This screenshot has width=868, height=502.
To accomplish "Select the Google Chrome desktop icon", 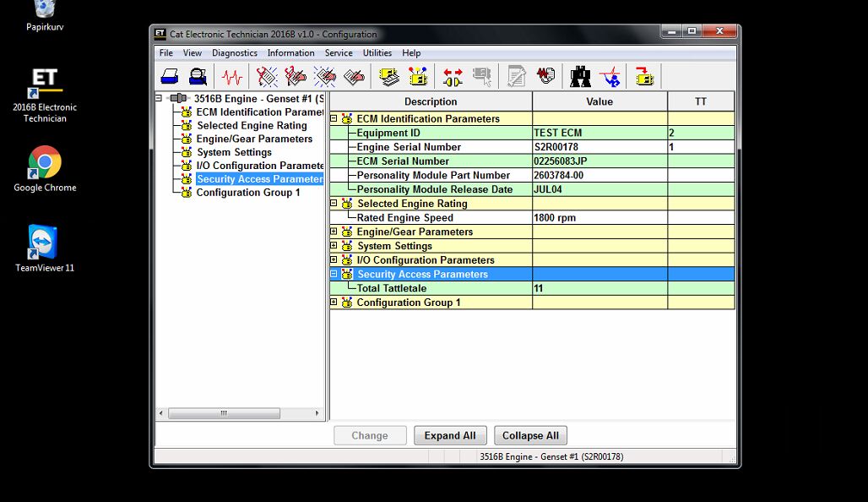I will tap(45, 169).
